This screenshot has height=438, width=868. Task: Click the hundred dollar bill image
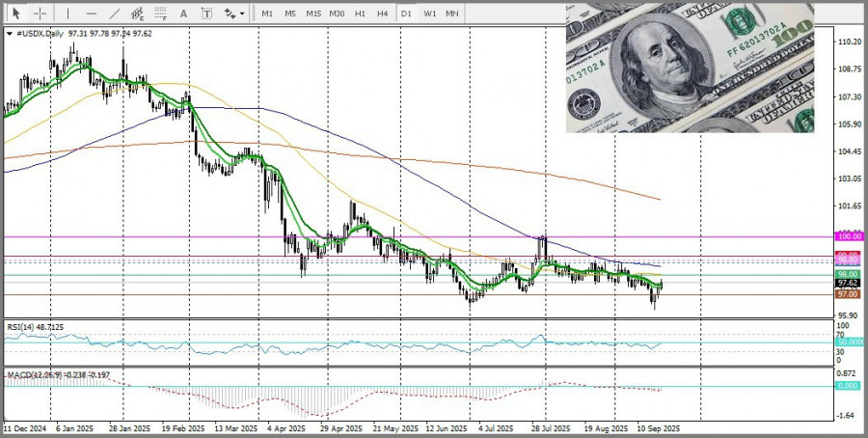coord(690,67)
